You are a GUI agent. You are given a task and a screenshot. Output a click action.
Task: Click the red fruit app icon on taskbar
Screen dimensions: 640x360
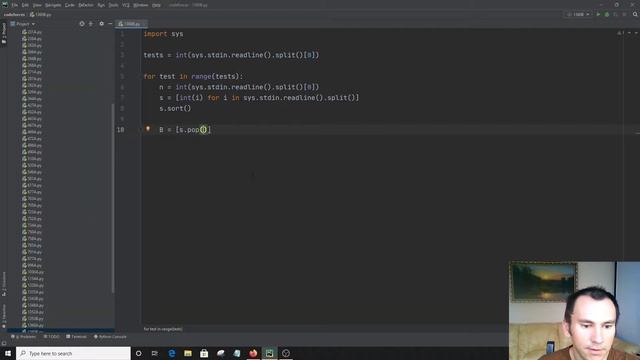click(x=253, y=353)
